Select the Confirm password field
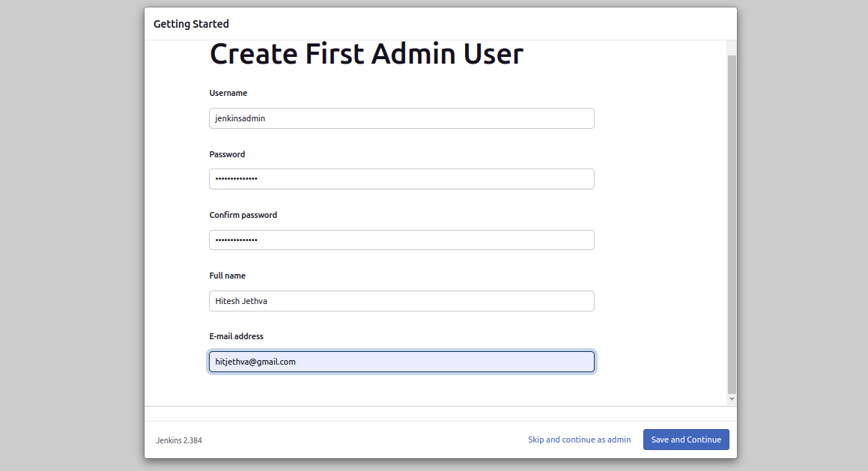This screenshot has width=868, height=471. point(401,240)
